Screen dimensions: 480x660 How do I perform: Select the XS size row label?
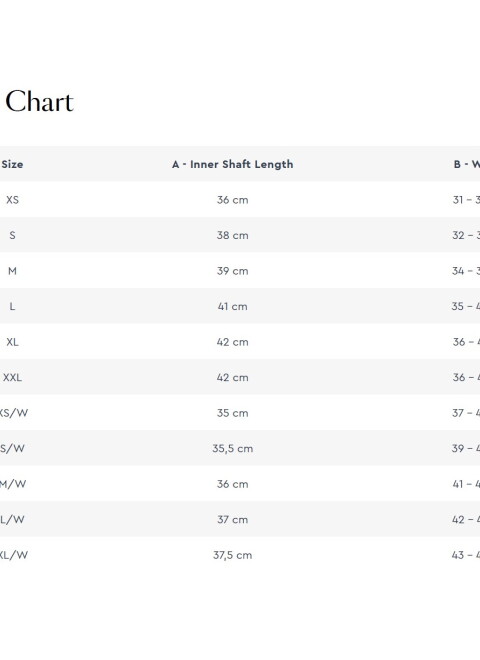[x=12, y=200]
